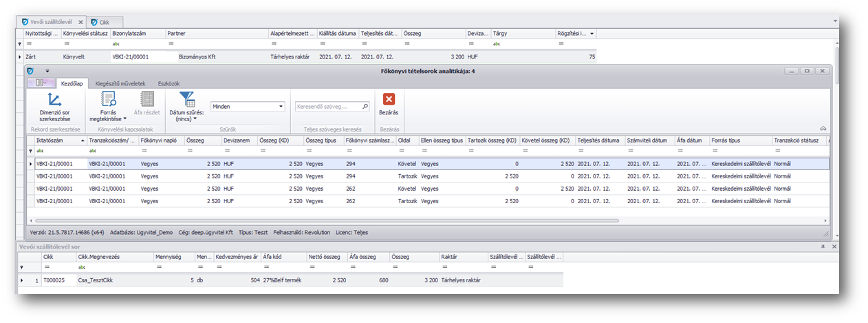Click the Forrás megtekintése document icon

coord(107,99)
